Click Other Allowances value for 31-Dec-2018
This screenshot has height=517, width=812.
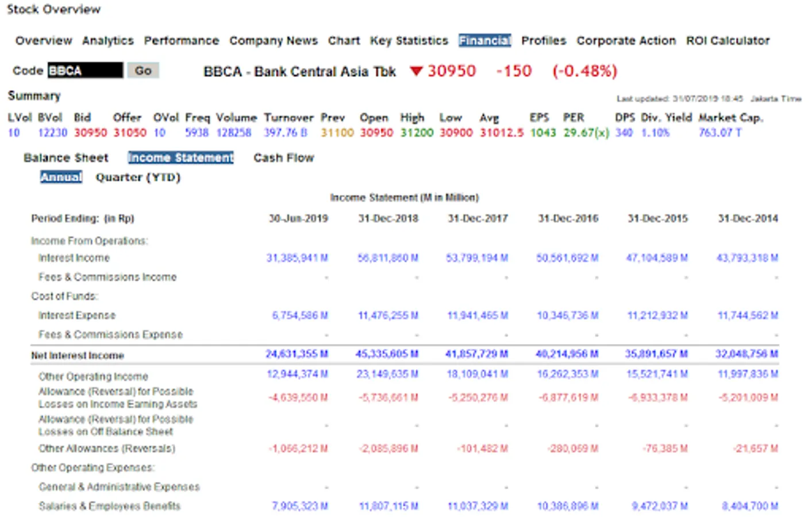[388, 449]
